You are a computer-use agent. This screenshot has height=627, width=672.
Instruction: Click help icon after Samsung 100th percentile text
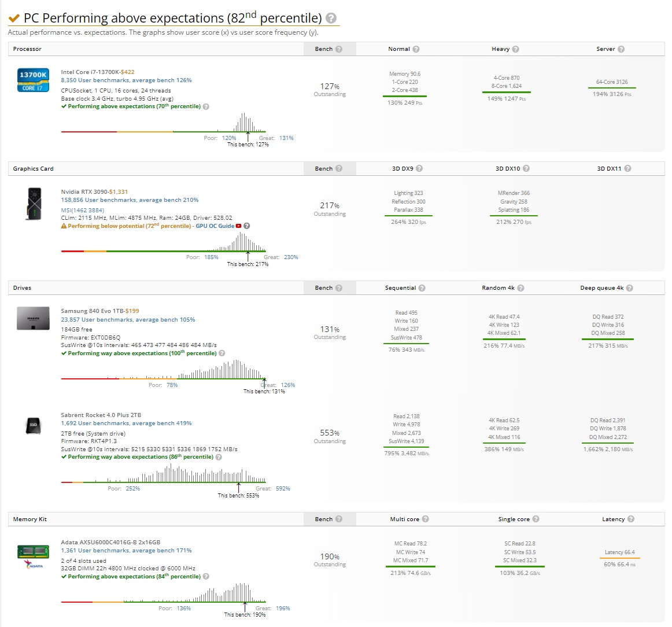coord(222,353)
